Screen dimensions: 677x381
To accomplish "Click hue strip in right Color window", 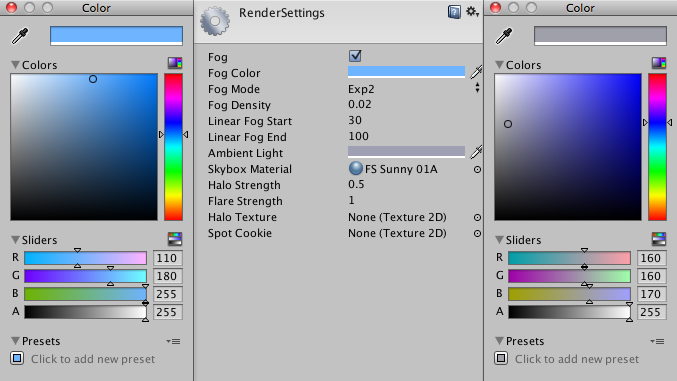I will 657,147.
